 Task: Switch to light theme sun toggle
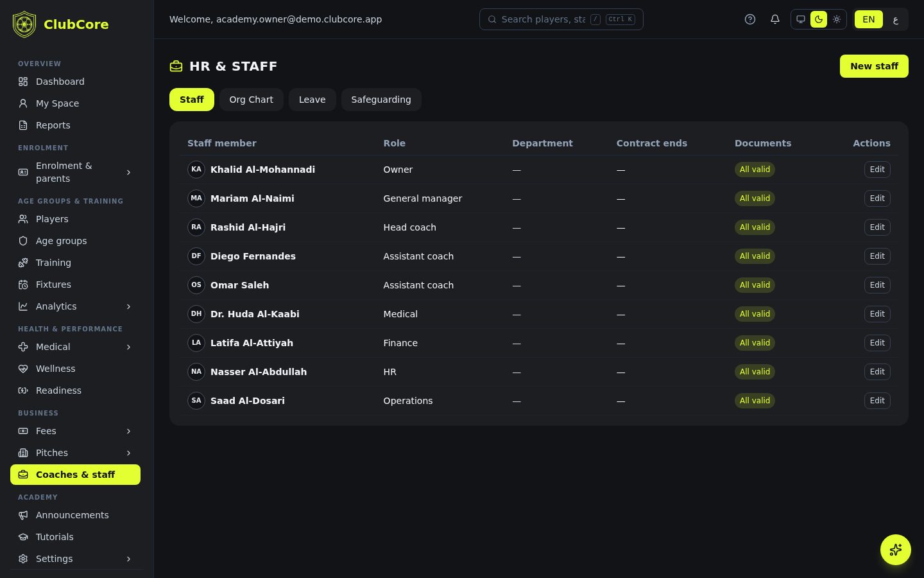pos(837,19)
